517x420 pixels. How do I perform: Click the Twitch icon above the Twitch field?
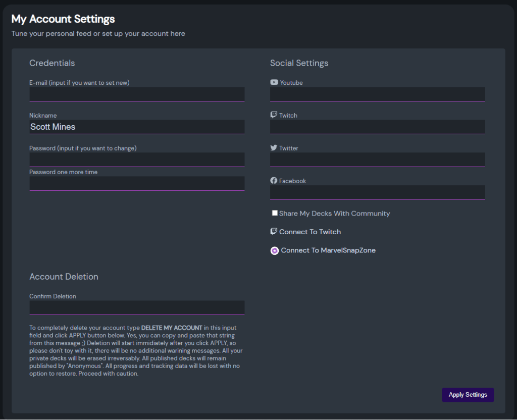click(274, 115)
